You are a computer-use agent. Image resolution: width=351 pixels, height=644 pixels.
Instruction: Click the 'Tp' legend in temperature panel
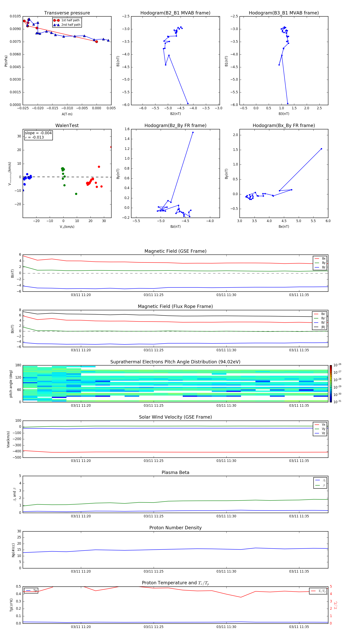coord(31,591)
